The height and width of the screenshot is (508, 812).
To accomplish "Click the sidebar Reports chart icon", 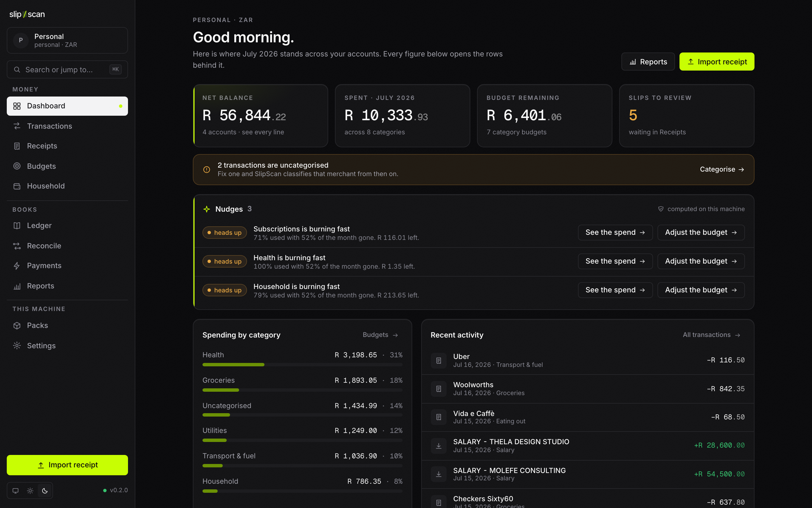I will click(17, 286).
